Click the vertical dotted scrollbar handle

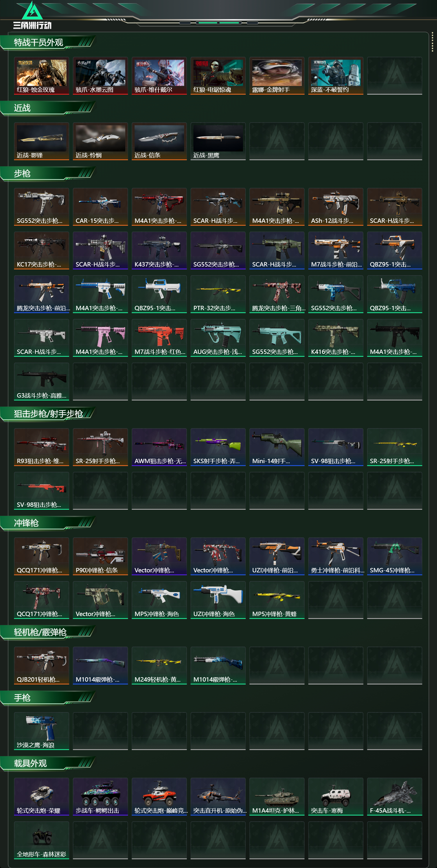[432, 42]
